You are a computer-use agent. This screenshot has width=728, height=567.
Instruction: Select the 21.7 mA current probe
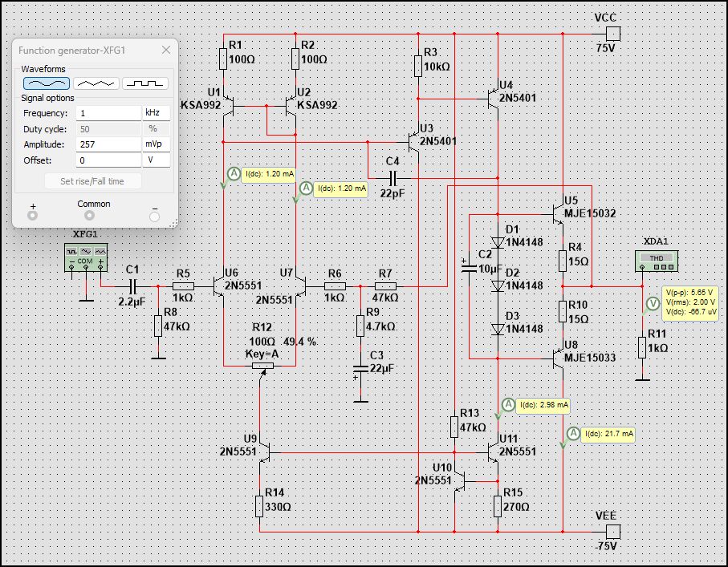point(573,433)
